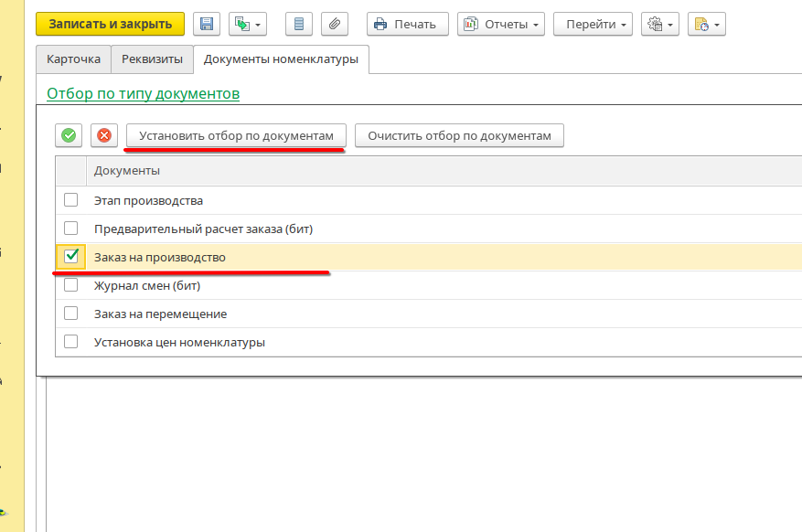Switch to the Карточка tab

point(73,59)
